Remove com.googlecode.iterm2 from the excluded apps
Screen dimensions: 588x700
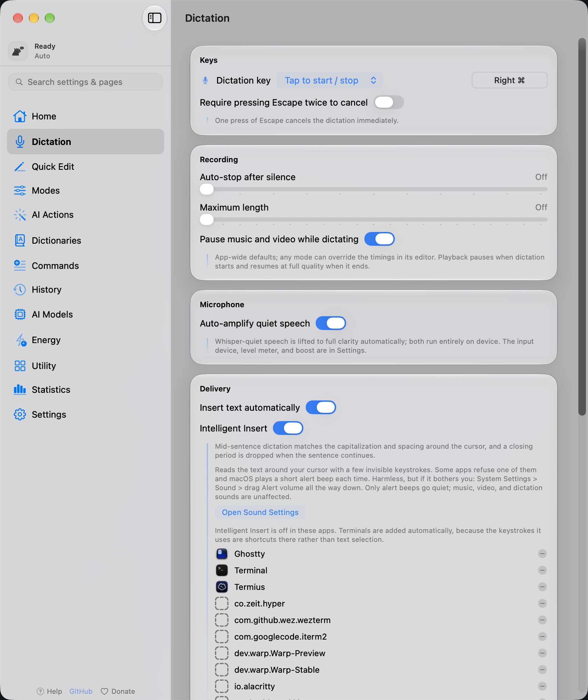point(542,636)
